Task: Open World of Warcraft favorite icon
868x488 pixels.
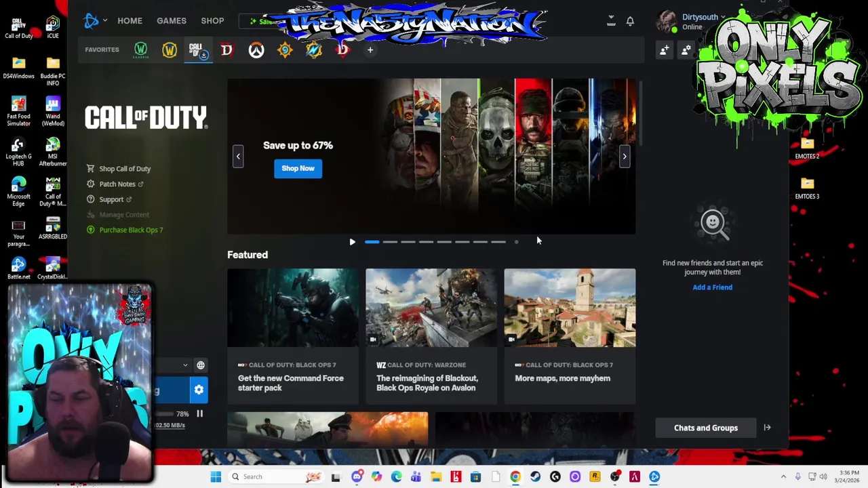Action: click(x=170, y=49)
